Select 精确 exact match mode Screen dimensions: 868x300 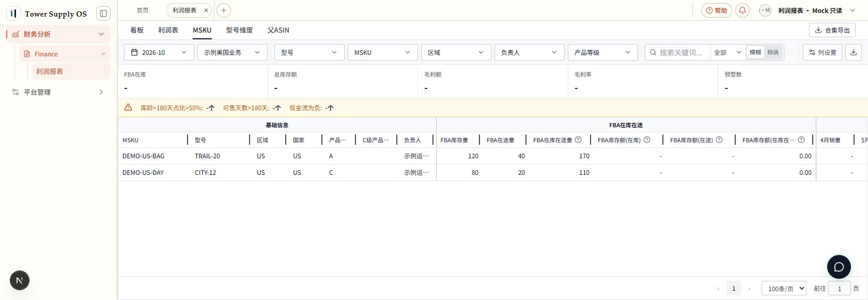point(773,52)
